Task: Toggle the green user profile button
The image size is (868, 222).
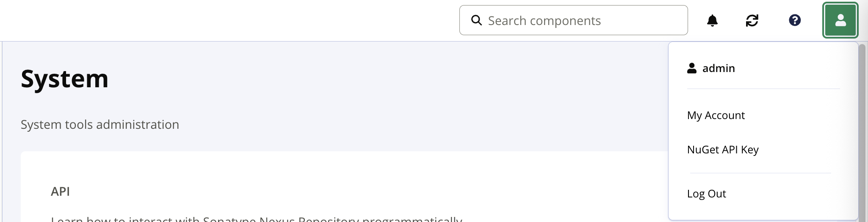Action: click(x=840, y=20)
